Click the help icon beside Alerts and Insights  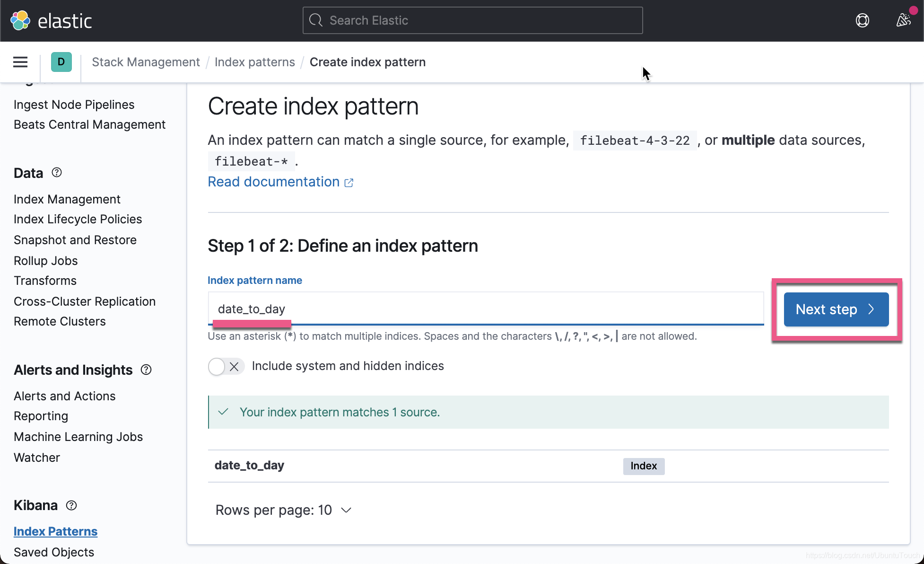click(x=146, y=370)
